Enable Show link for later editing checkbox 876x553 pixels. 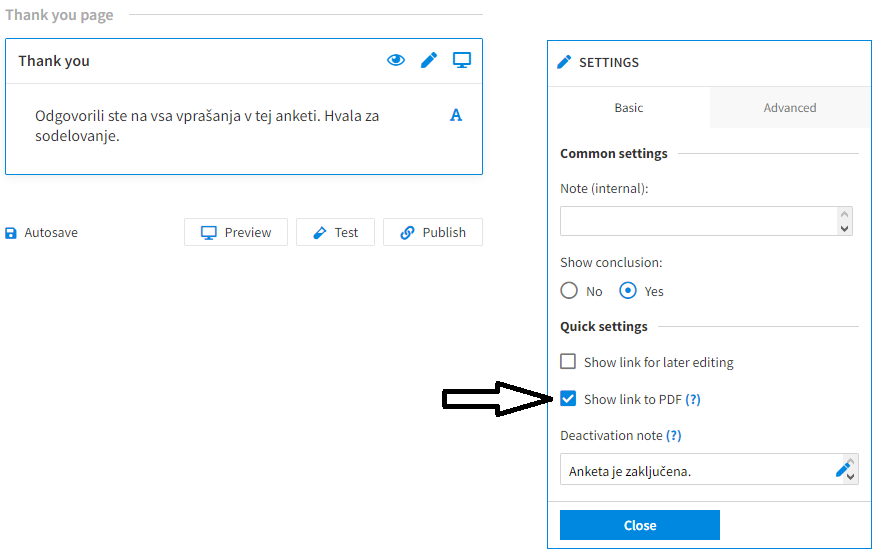(x=568, y=361)
